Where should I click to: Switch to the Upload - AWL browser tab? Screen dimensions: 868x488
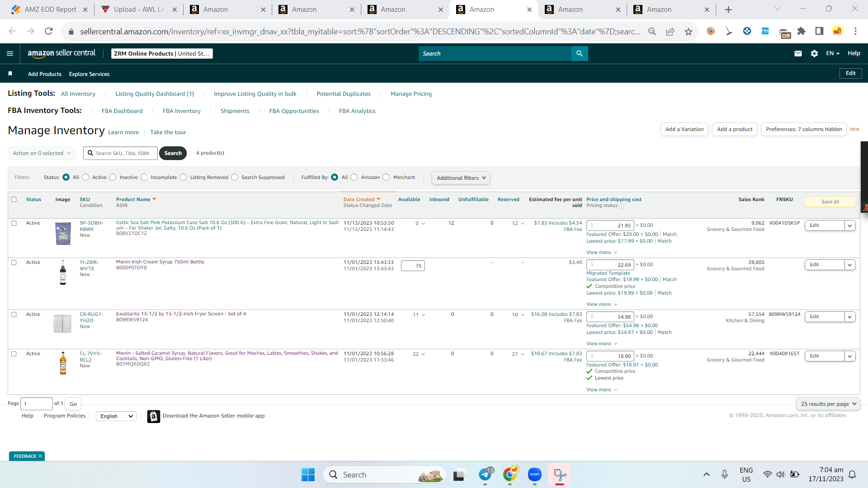tap(139, 9)
